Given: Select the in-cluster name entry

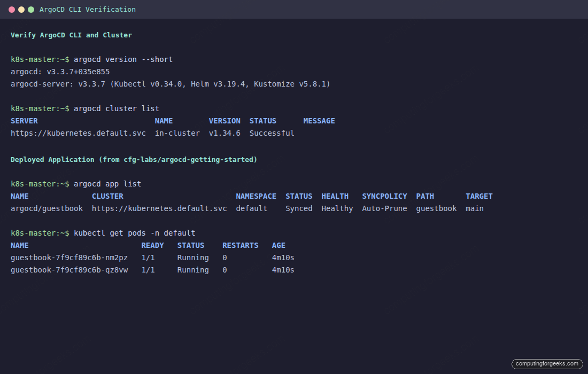Looking at the screenshot, I should pos(177,133).
